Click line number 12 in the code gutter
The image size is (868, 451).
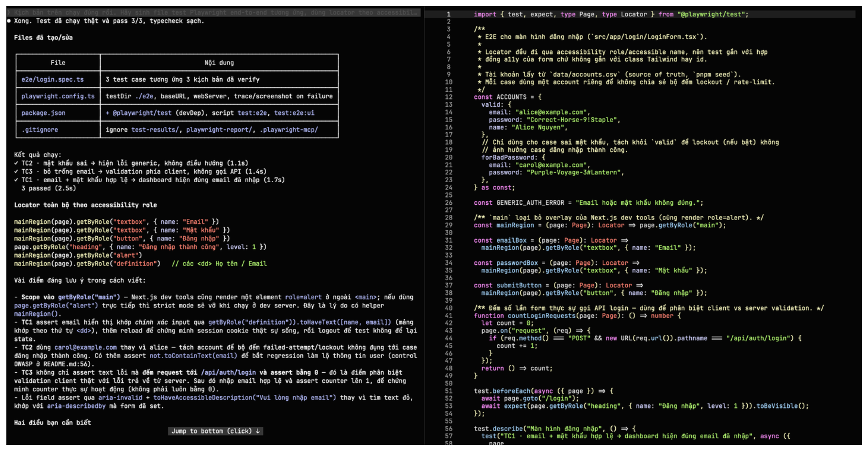tap(448, 97)
